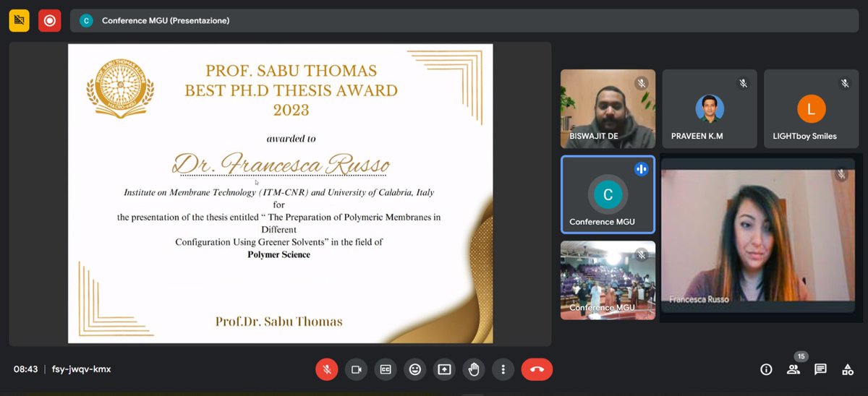Click Prof.Dr. Sabu Thomas signature text
868x396 pixels.
point(278,322)
